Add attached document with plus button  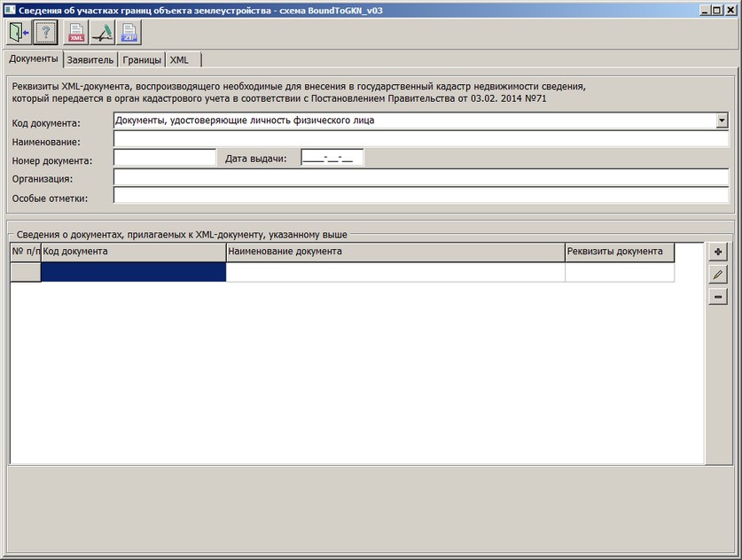point(718,253)
